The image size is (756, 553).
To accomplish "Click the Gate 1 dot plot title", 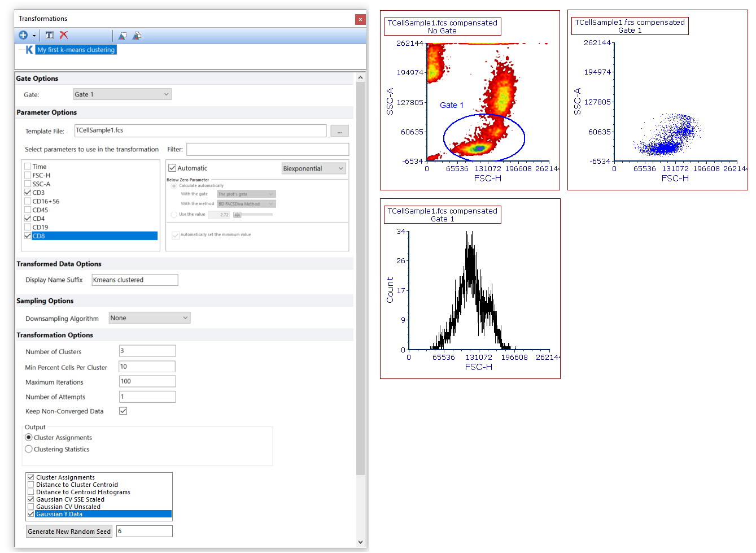I will [x=630, y=26].
